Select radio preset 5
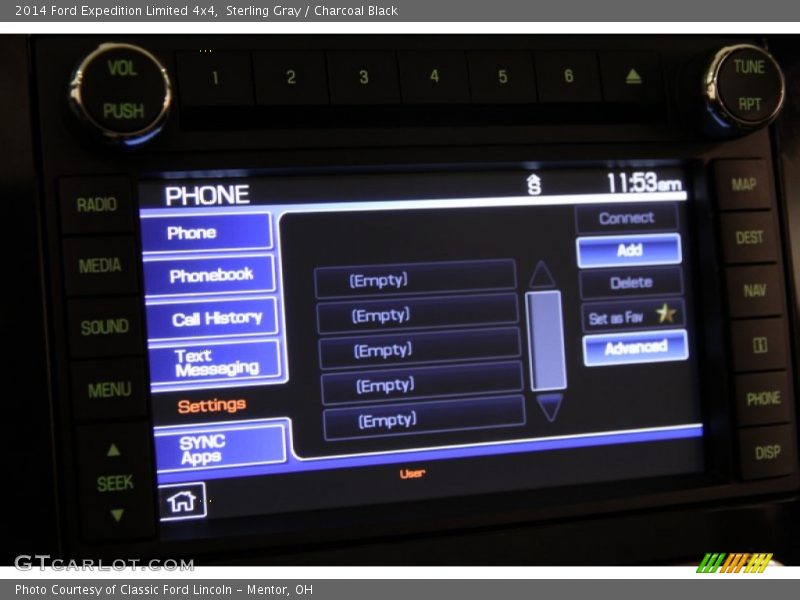The image size is (800, 600). tap(503, 77)
